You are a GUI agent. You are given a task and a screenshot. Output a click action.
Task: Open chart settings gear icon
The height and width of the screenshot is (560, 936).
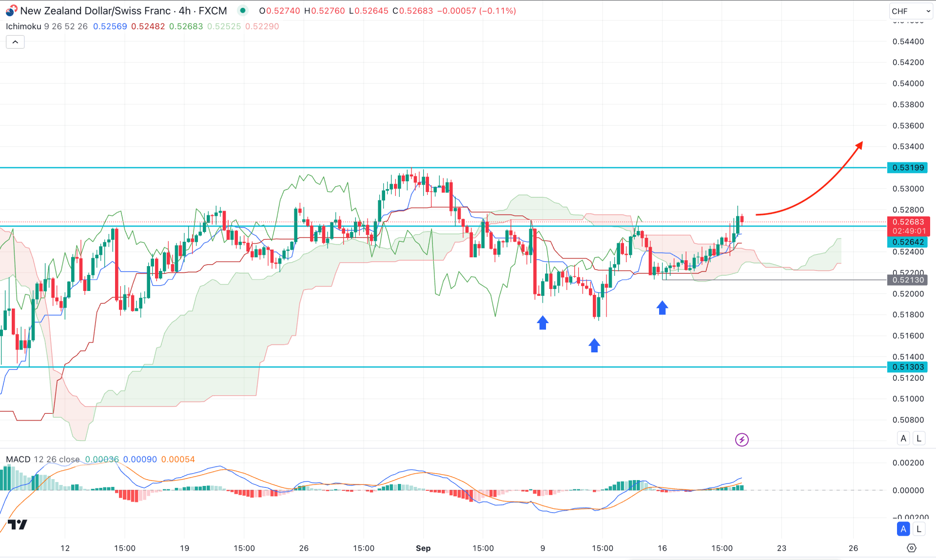point(911,548)
